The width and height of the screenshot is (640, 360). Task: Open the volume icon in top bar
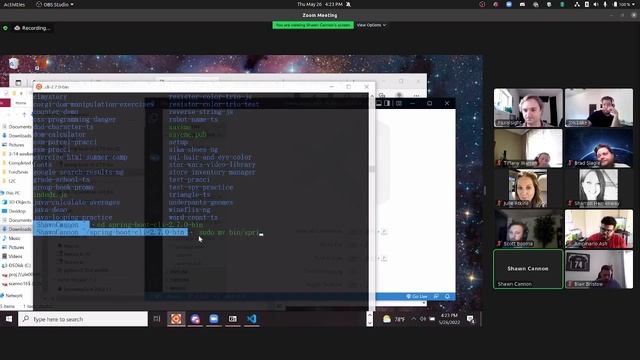pos(596,4)
